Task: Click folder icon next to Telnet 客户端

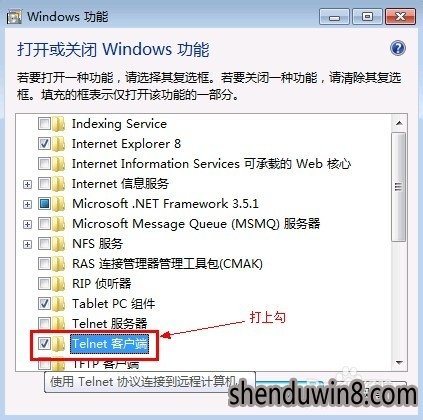Action: pos(59,344)
